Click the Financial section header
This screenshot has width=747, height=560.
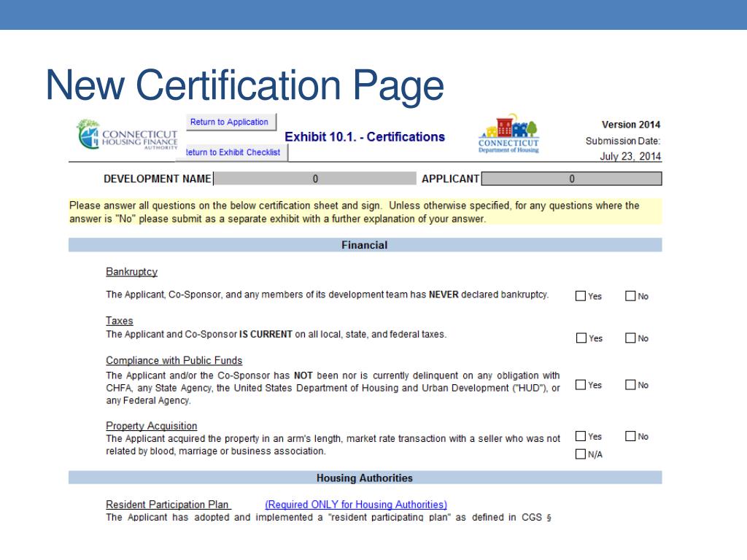(x=365, y=245)
